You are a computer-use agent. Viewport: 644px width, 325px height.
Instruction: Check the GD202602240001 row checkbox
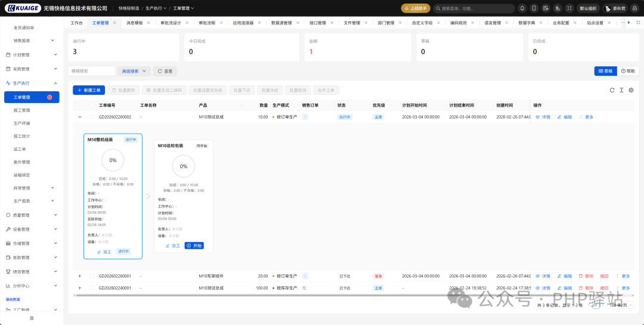92,288
